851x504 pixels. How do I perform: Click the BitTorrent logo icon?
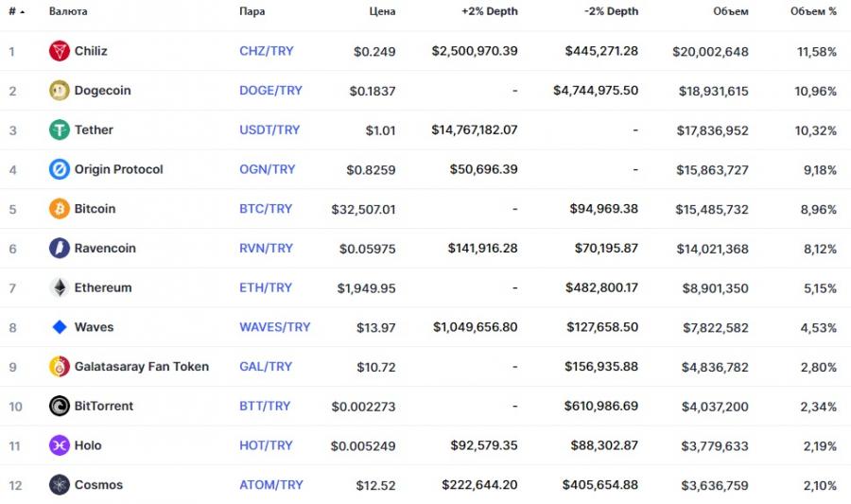pyautogui.click(x=60, y=407)
